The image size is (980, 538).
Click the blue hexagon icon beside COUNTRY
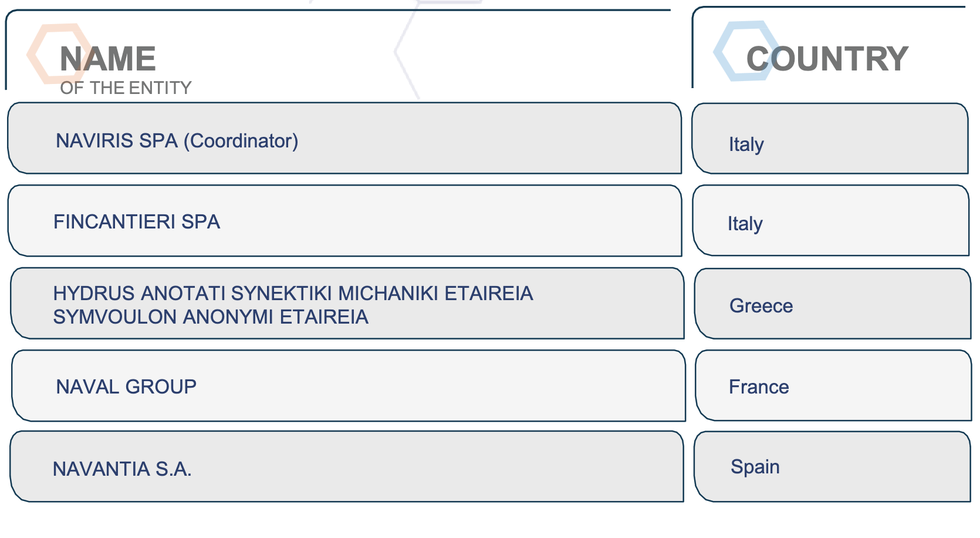point(746,51)
